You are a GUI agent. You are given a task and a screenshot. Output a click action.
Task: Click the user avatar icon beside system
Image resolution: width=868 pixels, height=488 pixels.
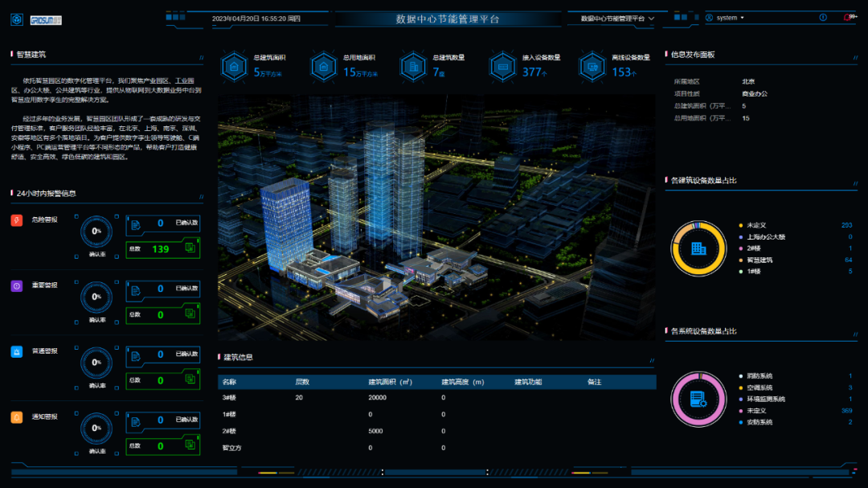(709, 18)
